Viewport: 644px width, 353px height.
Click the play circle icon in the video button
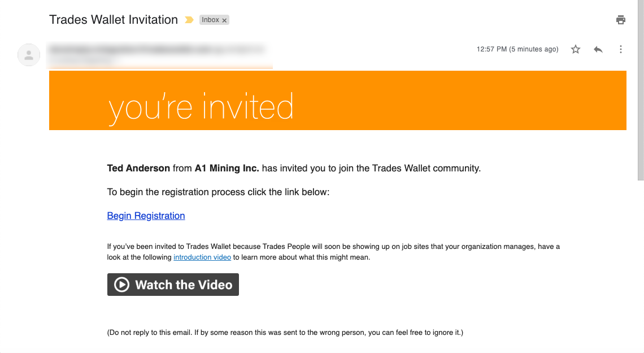pos(121,285)
